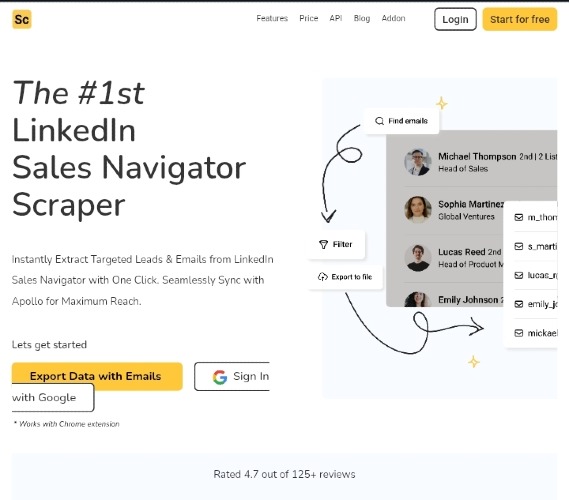Click the Sc logo icon
The height and width of the screenshot is (500, 569).
[22, 19]
